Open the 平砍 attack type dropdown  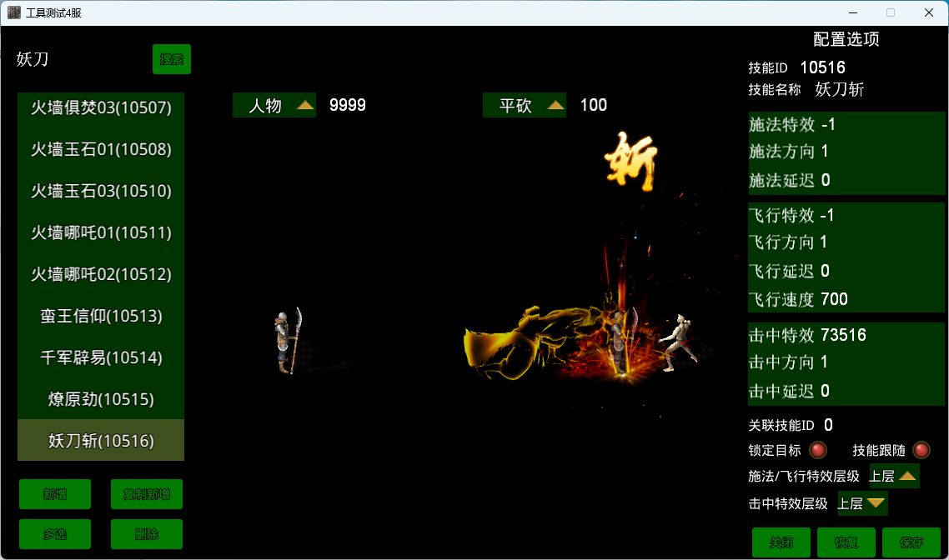pyautogui.click(x=525, y=105)
